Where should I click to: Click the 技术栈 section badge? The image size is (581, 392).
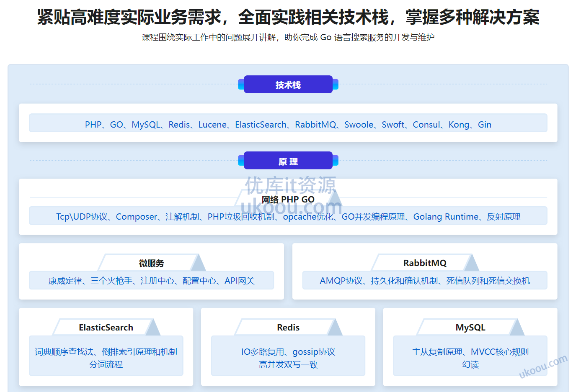[x=288, y=85]
